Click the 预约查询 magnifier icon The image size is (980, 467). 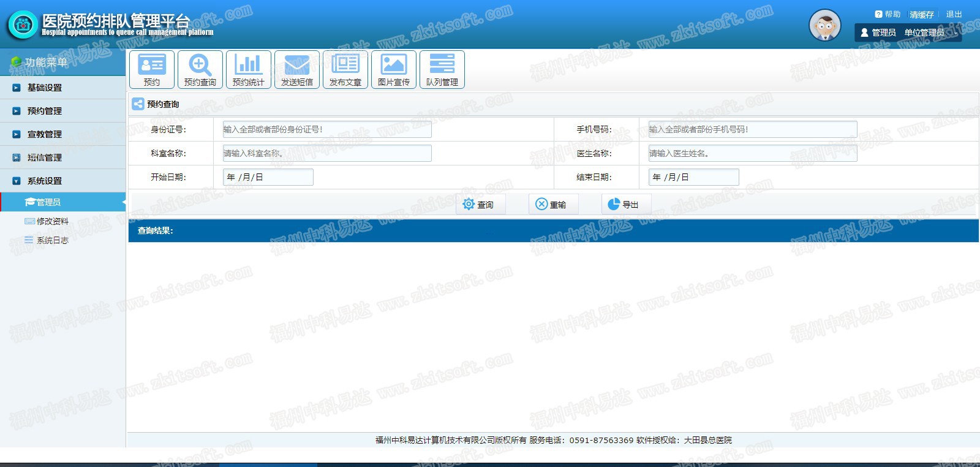click(x=200, y=69)
